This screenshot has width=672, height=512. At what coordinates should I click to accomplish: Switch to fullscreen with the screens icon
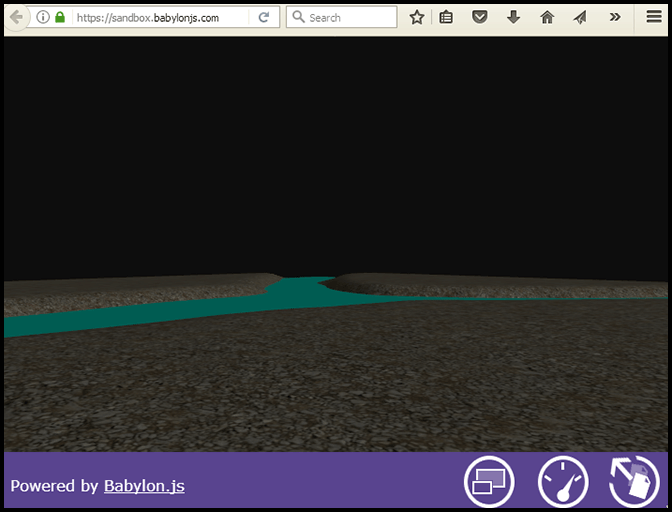click(x=489, y=482)
